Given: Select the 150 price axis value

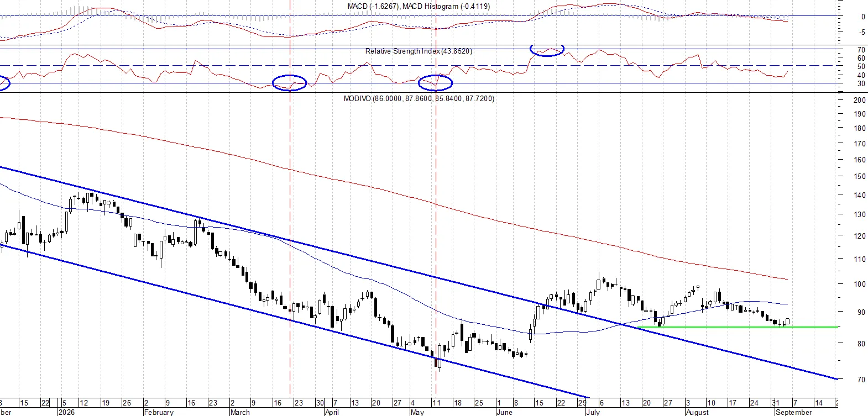Looking at the screenshot, I should [x=860, y=177].
